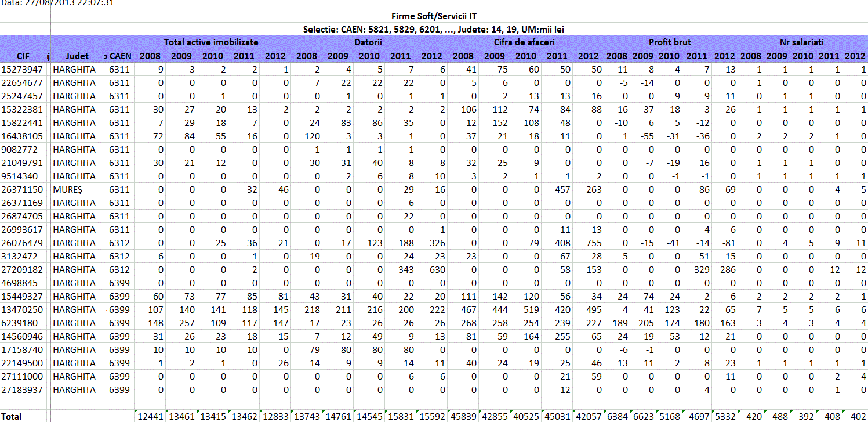Screen dimensions: 868x422
Task: Select the cell with value 630
Action: click(436, 269)
